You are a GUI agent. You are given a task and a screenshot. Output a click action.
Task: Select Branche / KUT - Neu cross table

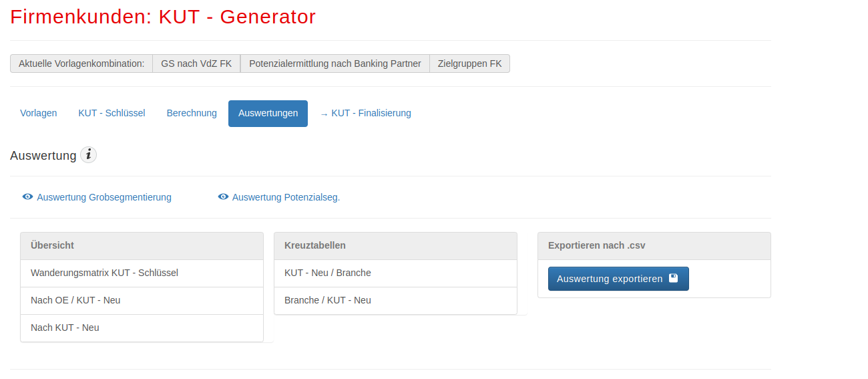[x=395, y=300]
